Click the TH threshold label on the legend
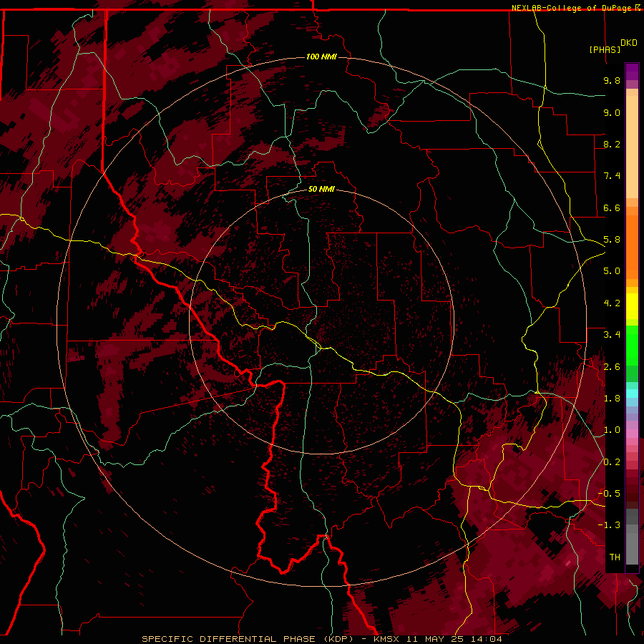The height and width of the screenshot is (644, 644). tap(615, 557)
